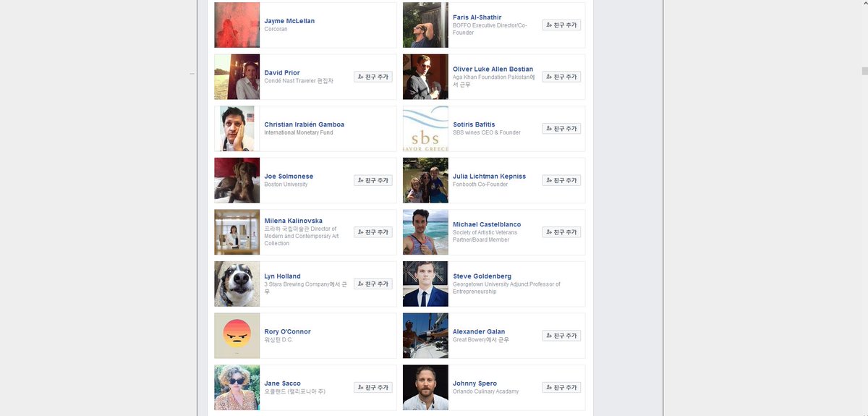The image size is (868, 416).
Task: Add Lyn Holland as a friend
Action: tap(373, 284)
